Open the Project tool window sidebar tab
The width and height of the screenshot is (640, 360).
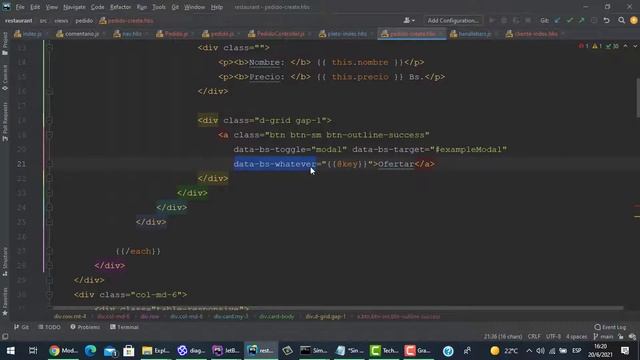(x=5, y=44)
